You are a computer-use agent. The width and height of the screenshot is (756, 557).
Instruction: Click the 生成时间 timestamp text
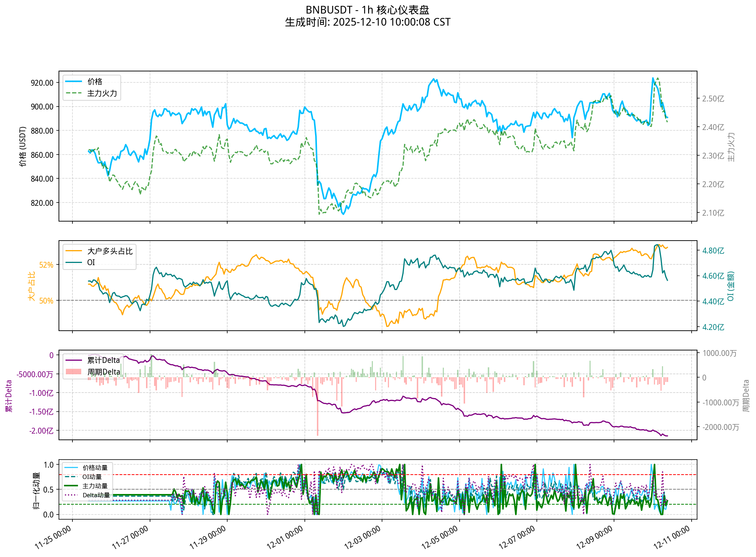(367, 22)
